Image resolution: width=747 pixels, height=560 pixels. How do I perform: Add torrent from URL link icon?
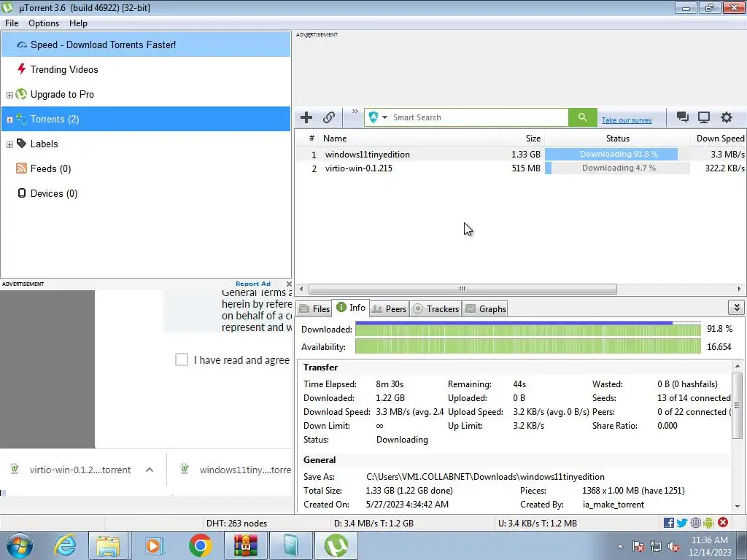pyautogui.click(x=329, y=117)
